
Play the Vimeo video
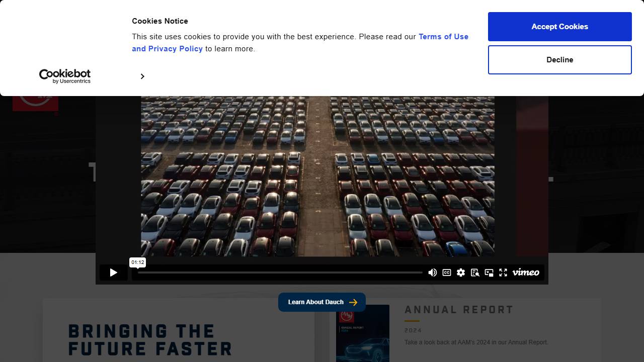tap(113, 273)
